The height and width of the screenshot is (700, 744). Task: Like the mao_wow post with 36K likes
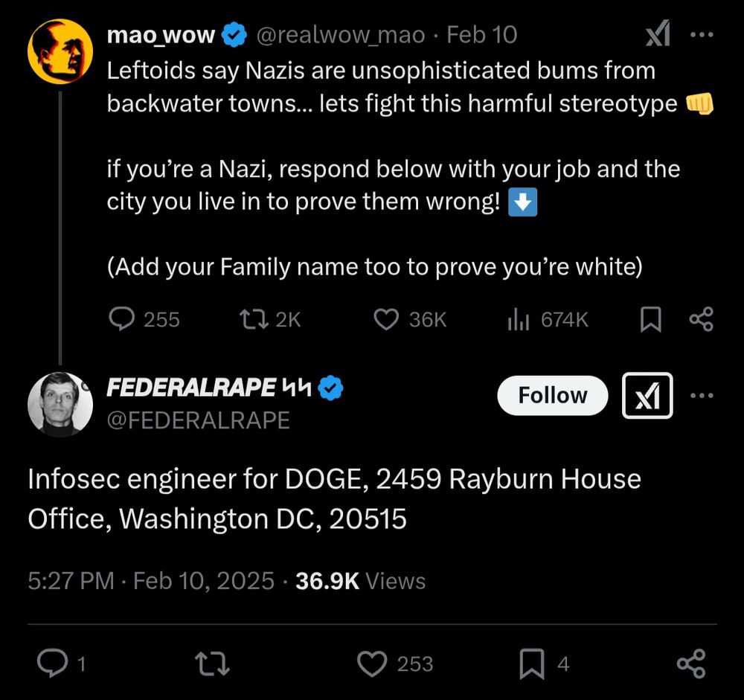(385, 319)
